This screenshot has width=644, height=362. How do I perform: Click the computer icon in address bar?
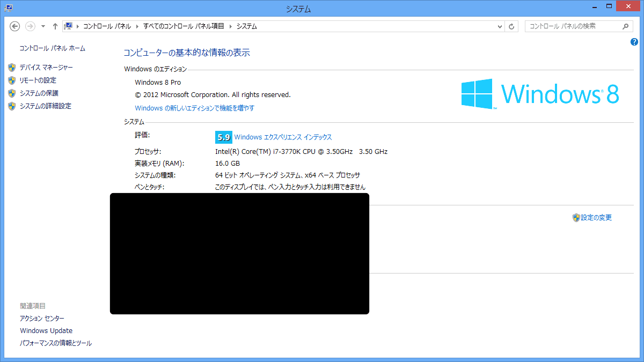(68, 26)
